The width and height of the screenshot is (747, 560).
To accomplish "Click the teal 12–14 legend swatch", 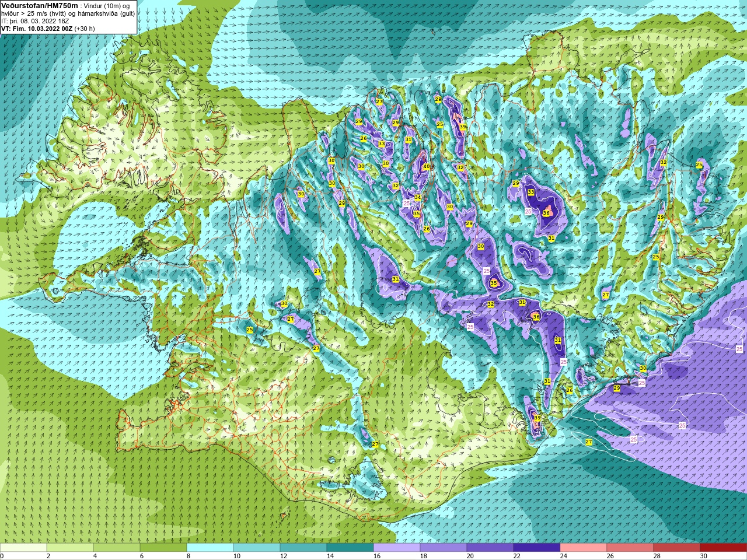I will [x=303, y=548].
